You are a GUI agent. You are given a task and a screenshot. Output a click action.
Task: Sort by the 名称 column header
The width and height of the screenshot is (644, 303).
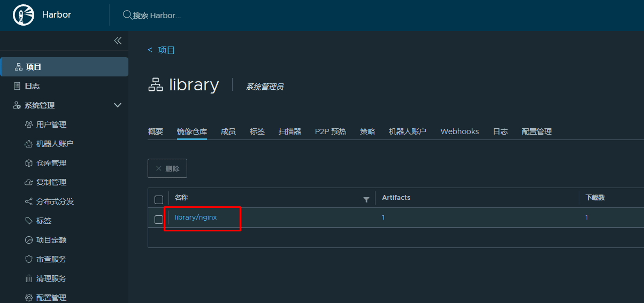click(181, 198)
